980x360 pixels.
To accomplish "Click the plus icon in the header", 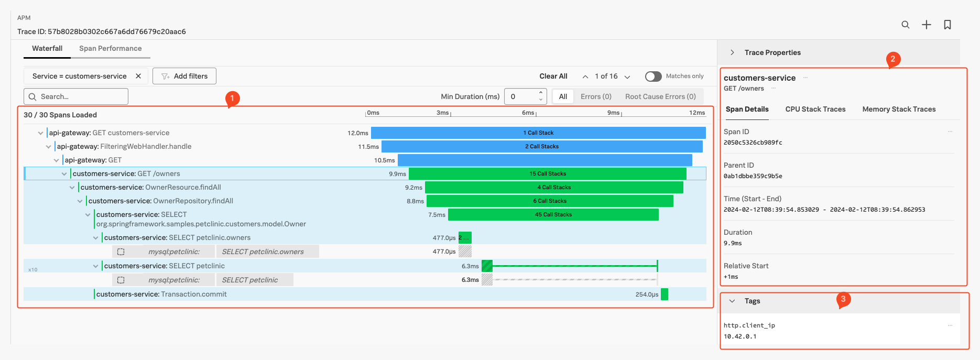I will [927, 25].
